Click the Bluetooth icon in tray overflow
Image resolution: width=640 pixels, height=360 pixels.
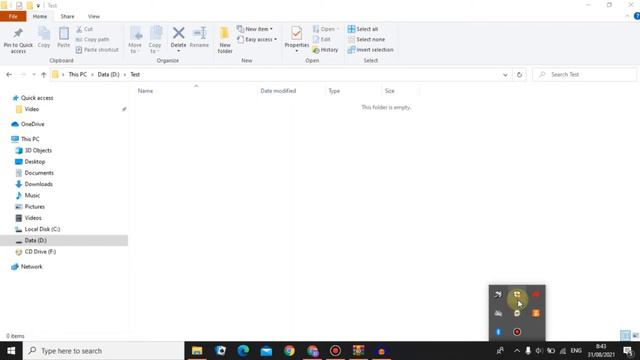498,332
